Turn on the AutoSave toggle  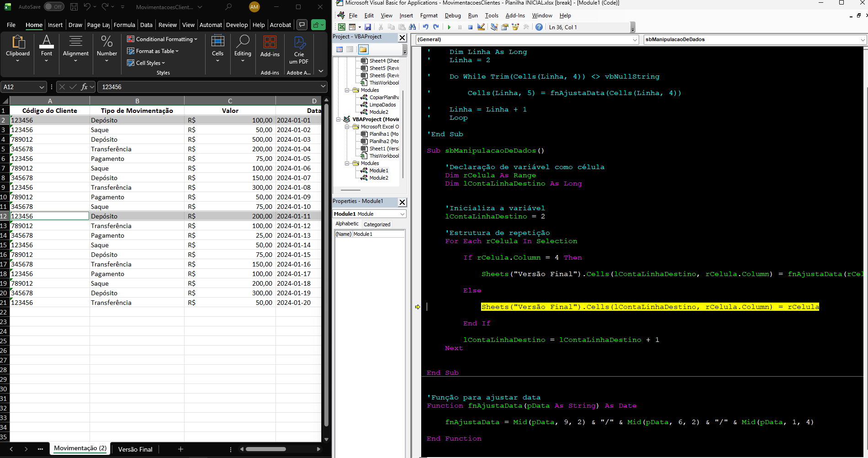(x=54, y=7)
